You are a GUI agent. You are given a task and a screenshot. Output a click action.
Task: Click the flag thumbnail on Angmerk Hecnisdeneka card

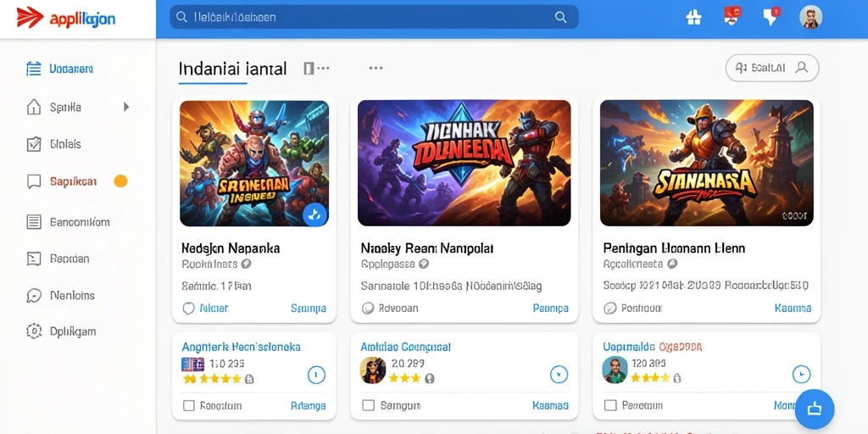(x=193, y=364)
